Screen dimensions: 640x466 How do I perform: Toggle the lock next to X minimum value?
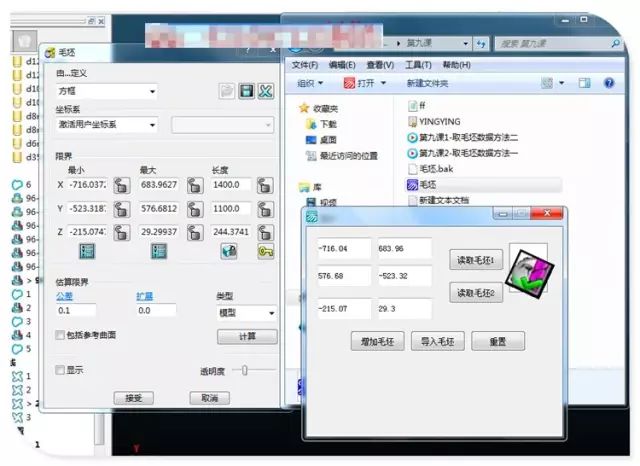(x=122, y=185)
